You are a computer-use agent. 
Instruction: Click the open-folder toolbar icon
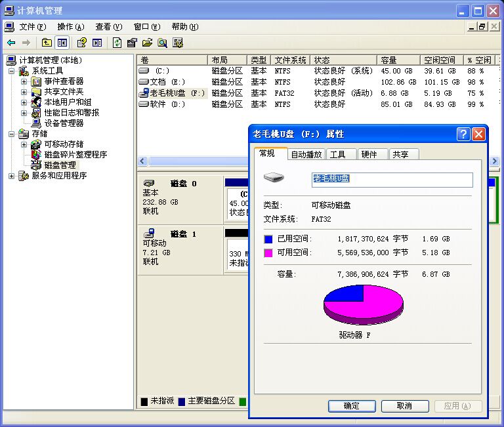(146, 43)
